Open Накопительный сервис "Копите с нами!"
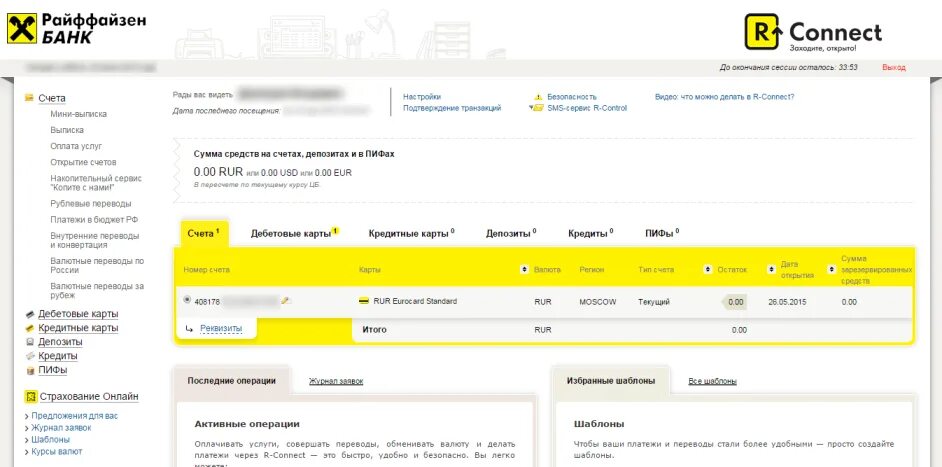 (x=96, y=183)
